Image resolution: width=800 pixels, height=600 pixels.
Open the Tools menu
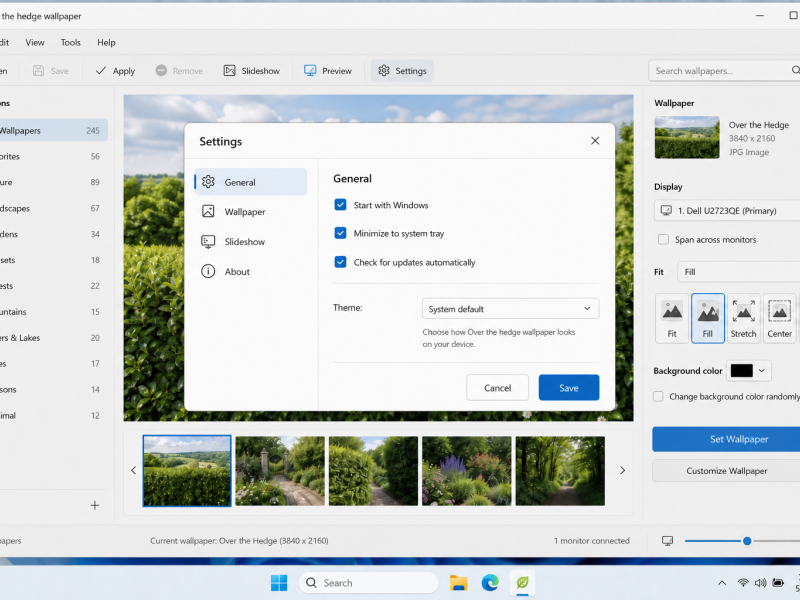(70, 42)
